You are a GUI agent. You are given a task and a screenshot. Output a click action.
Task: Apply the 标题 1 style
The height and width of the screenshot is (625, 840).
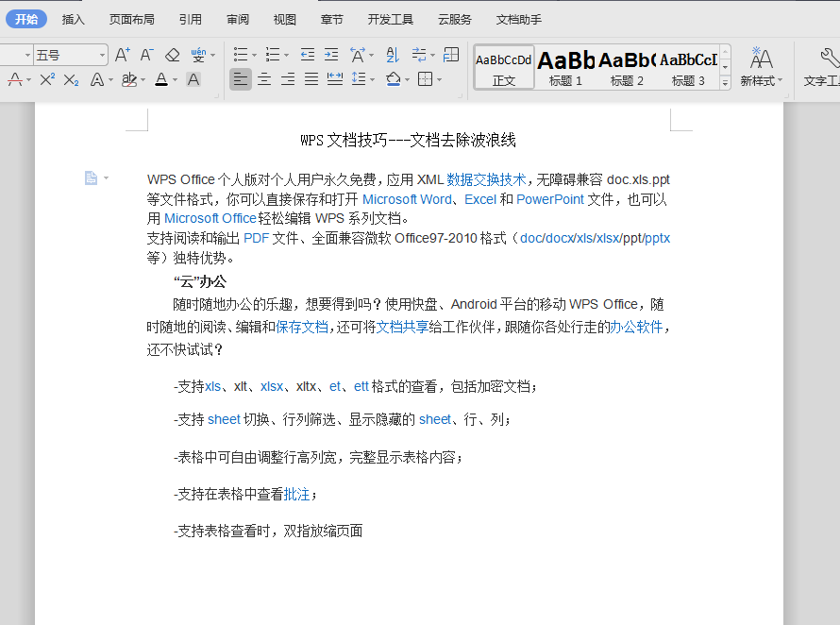(565, 67)
